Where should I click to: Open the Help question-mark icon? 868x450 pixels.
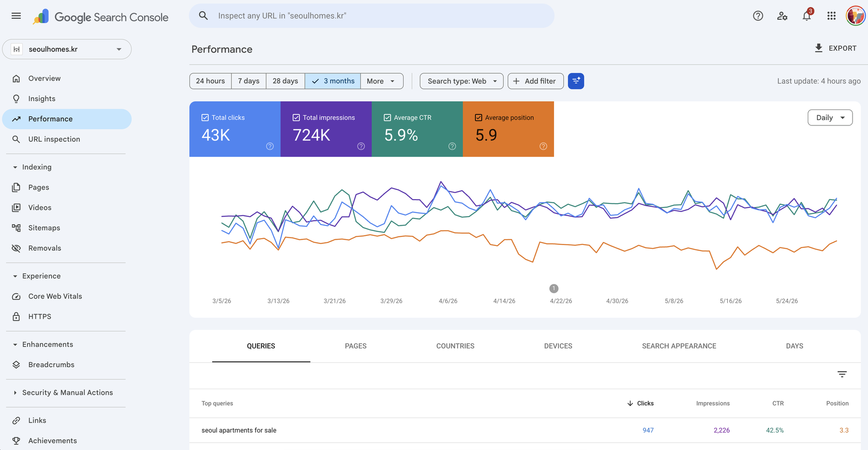coord(758,16)
